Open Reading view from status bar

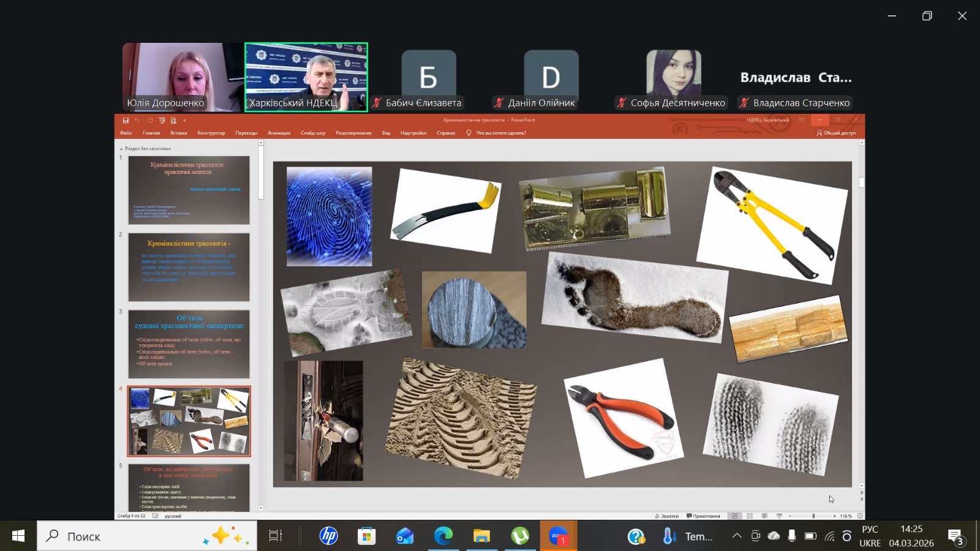point(764,516)
